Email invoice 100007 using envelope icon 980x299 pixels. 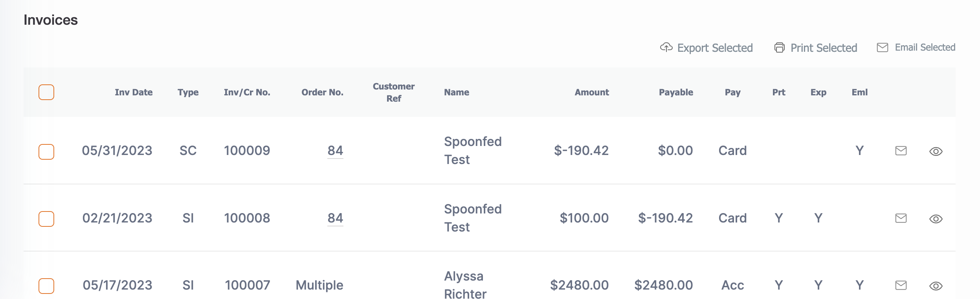(x=901, y=285)
